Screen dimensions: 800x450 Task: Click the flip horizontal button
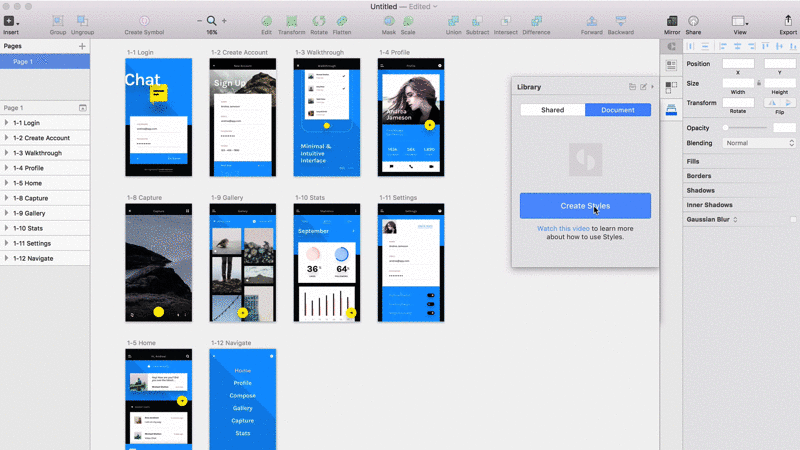click(771, 102)
